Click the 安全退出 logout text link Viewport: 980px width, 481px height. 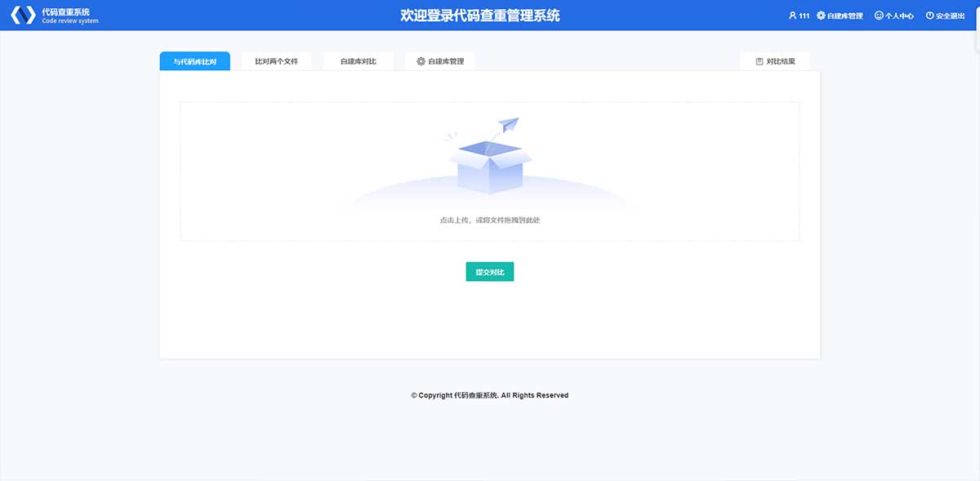tap(951, 16)
